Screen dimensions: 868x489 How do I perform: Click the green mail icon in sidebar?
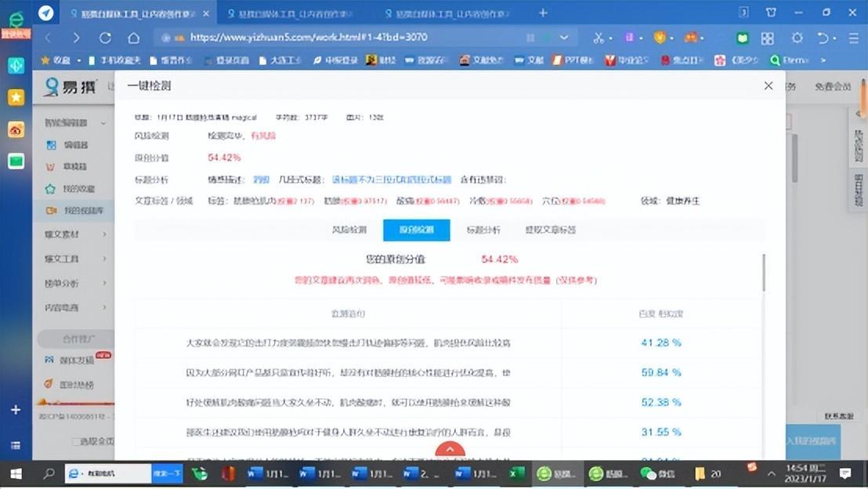tap(16, 161)
